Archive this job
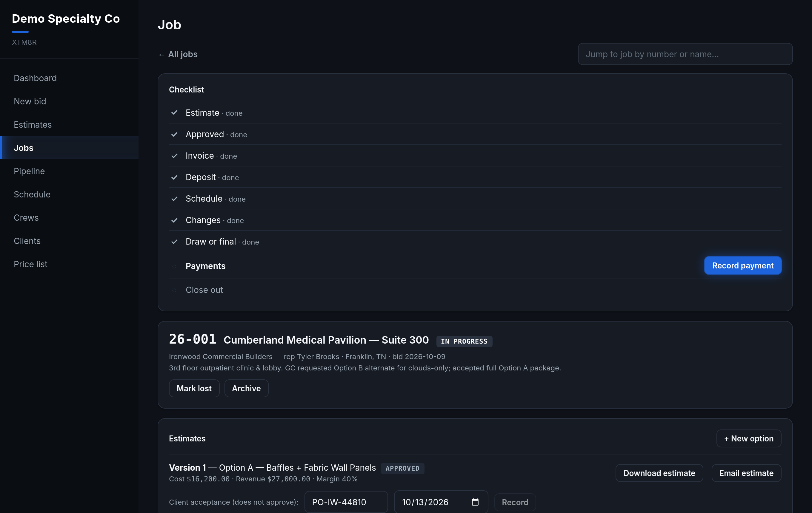 coord(246,388)
